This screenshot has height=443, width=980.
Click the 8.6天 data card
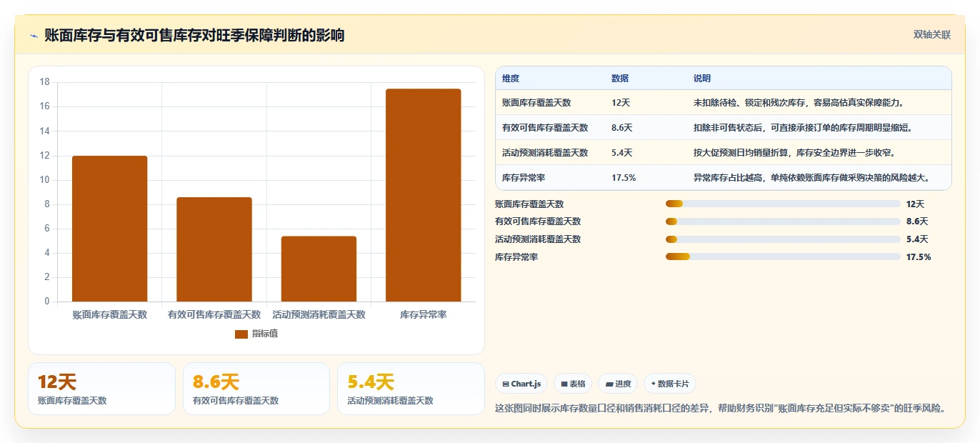tap(256, 389)
